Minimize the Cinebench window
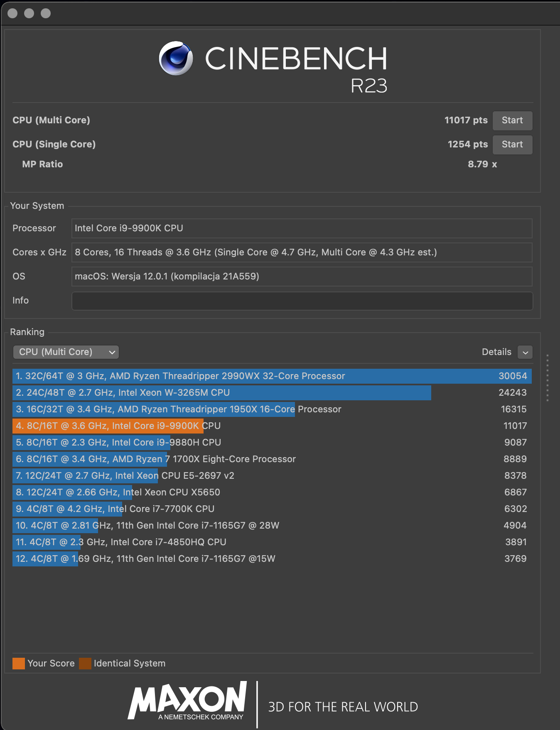 [x=29, y=13]
